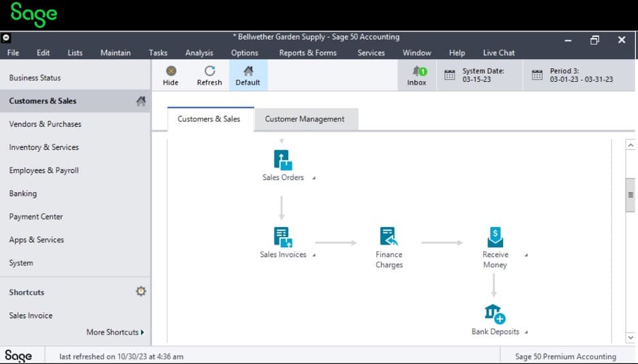Expand More Shortcuts arrow
Viewport: 638px width, 364px height.
click(142, 332)
